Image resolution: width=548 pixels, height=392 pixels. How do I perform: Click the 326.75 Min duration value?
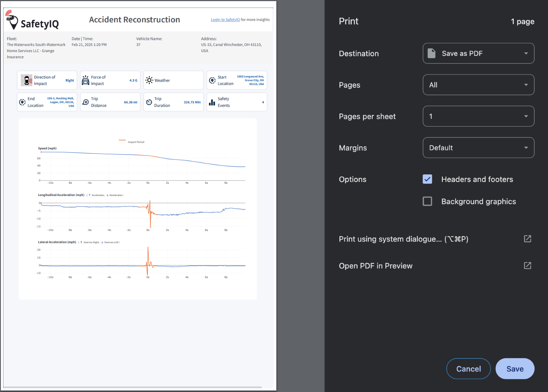click(192, 102)
